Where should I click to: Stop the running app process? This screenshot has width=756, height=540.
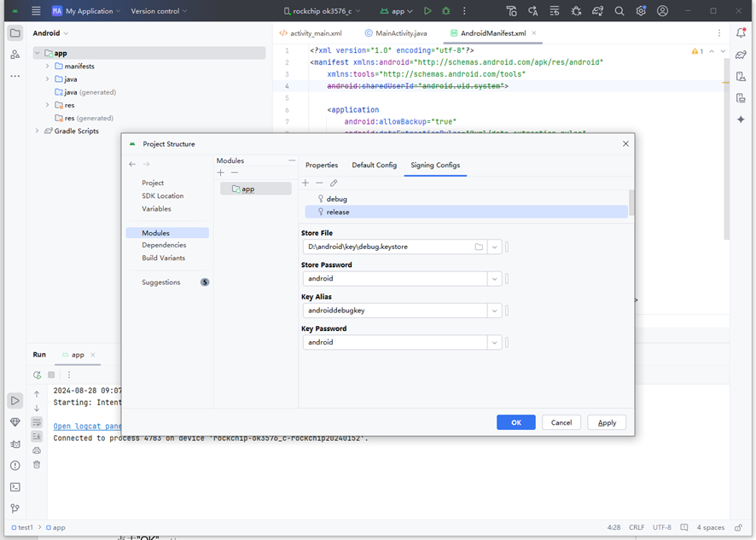click(51, 375)
